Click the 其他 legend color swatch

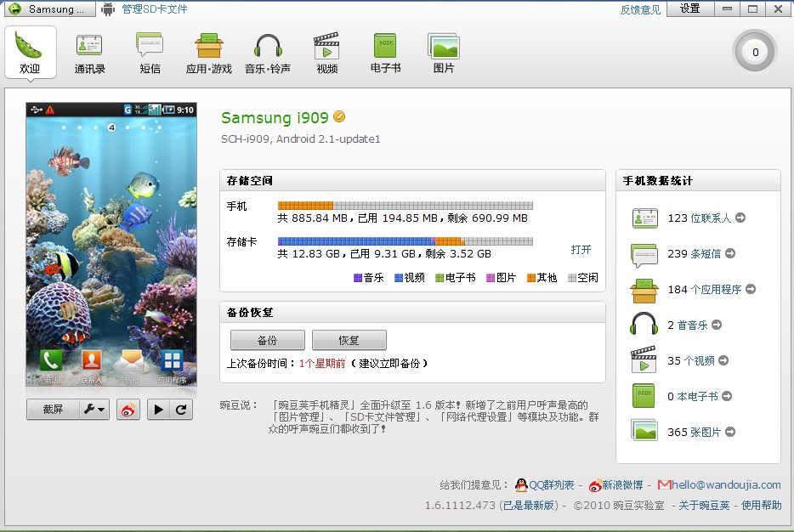tap(531, 277)
